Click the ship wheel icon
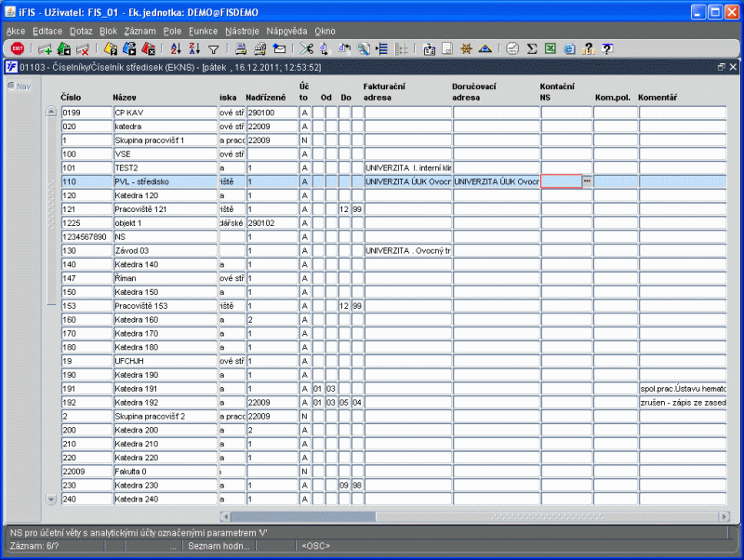 click(x=467, y=48)
